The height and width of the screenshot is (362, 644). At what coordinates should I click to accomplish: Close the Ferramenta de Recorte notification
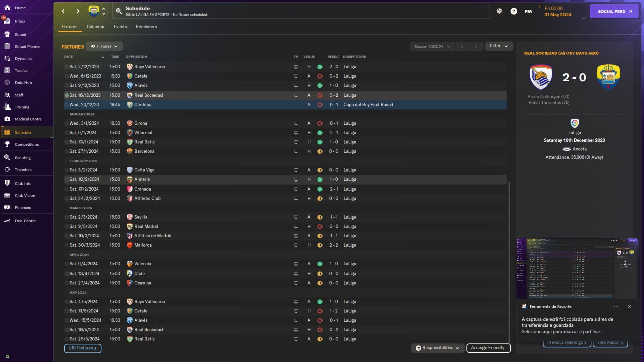(629, 306)
